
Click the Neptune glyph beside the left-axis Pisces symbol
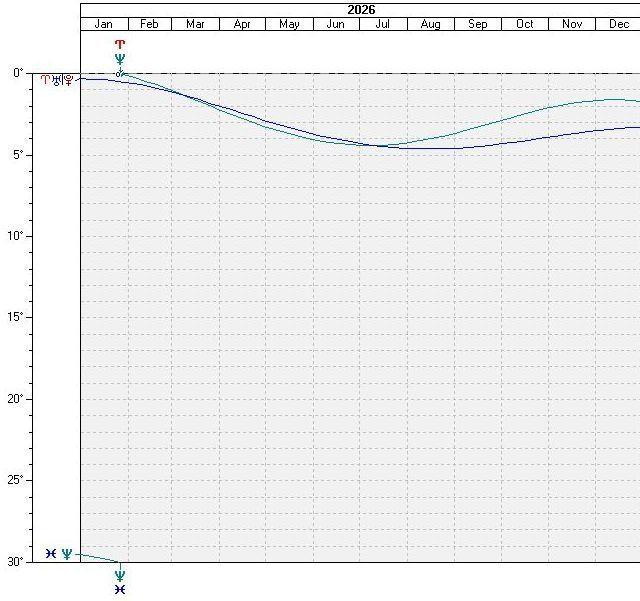click(67, 553)
